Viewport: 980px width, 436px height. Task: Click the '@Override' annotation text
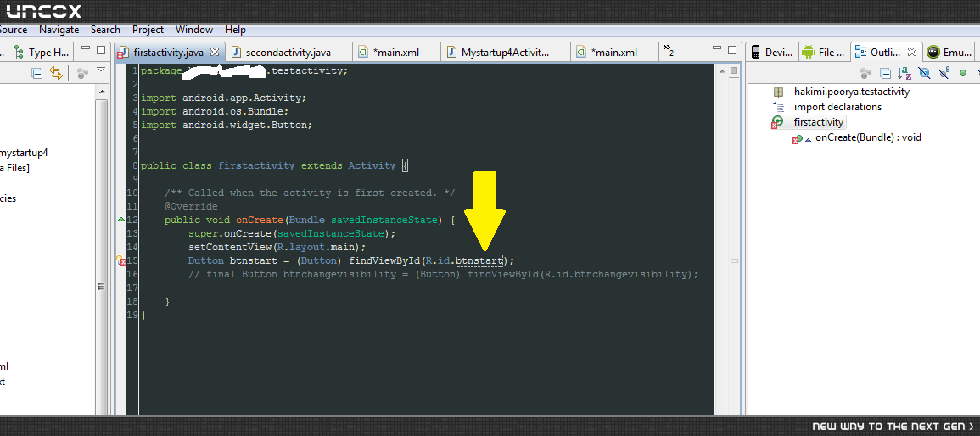point(191,206)
